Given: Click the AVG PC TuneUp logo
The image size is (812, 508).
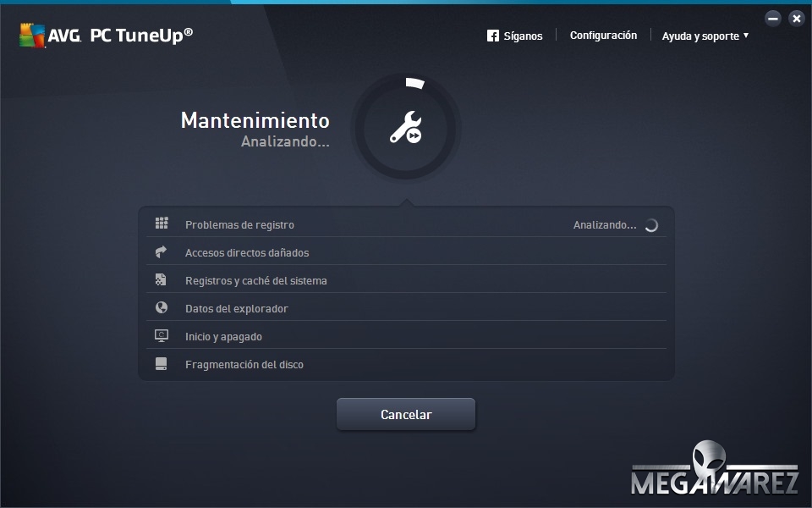Looking at the screenshot, I should click(106, 35).
